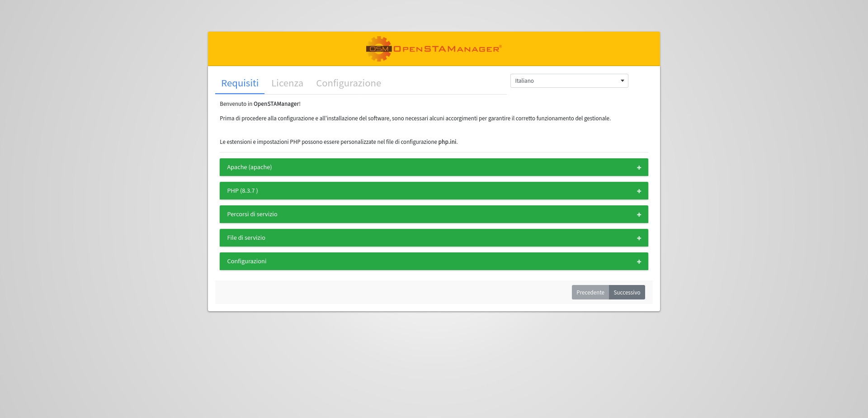Click the language selector arrow
This screenshot has width=868, height=418.
click(x=622, y=81)
